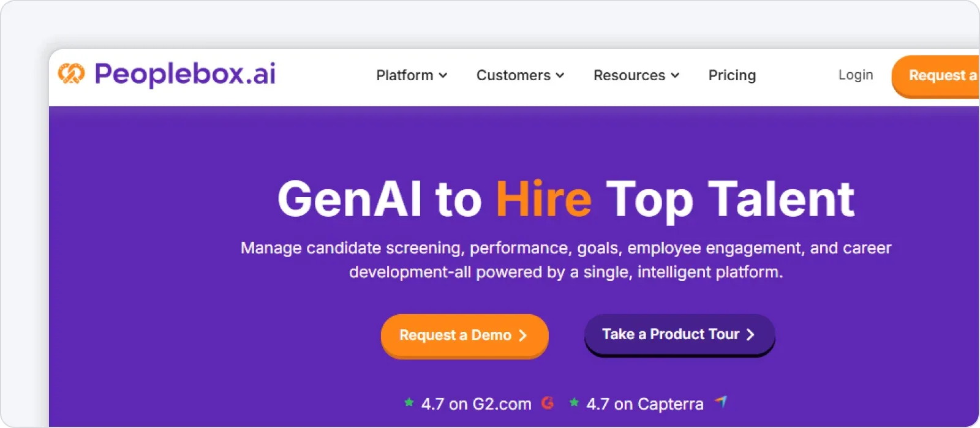Image resolution: width=980 pixels, height=428 pixels.
Task: Click the Capterra paper-plane icon
Action: tap(723, 403)
